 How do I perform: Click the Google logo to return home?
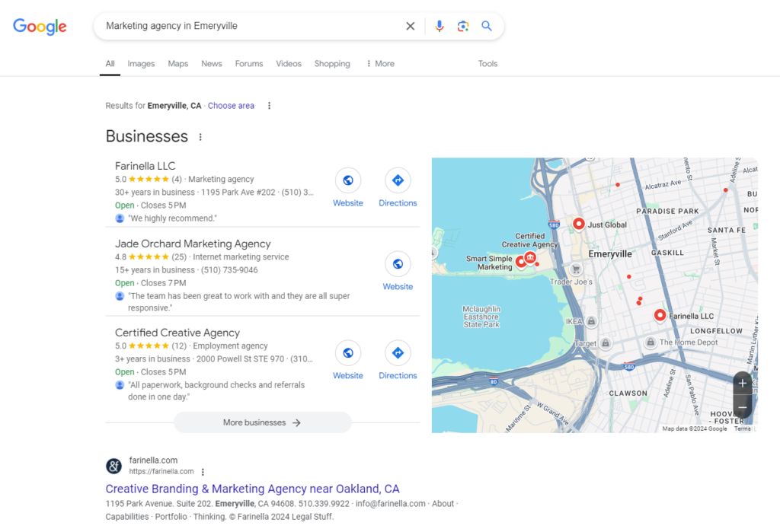click(x=39, y=26)
